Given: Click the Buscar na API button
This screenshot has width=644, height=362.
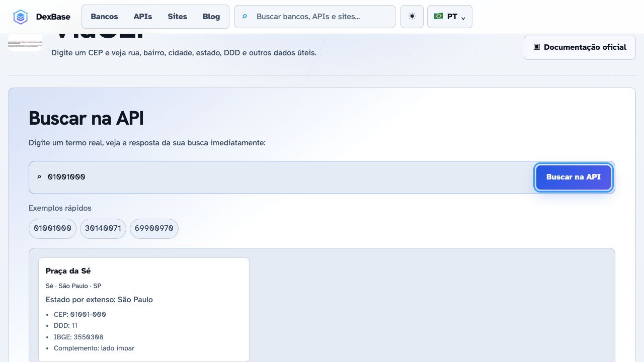Looking at the screenshot, I should pyautogui.click(x=574, y=177).
